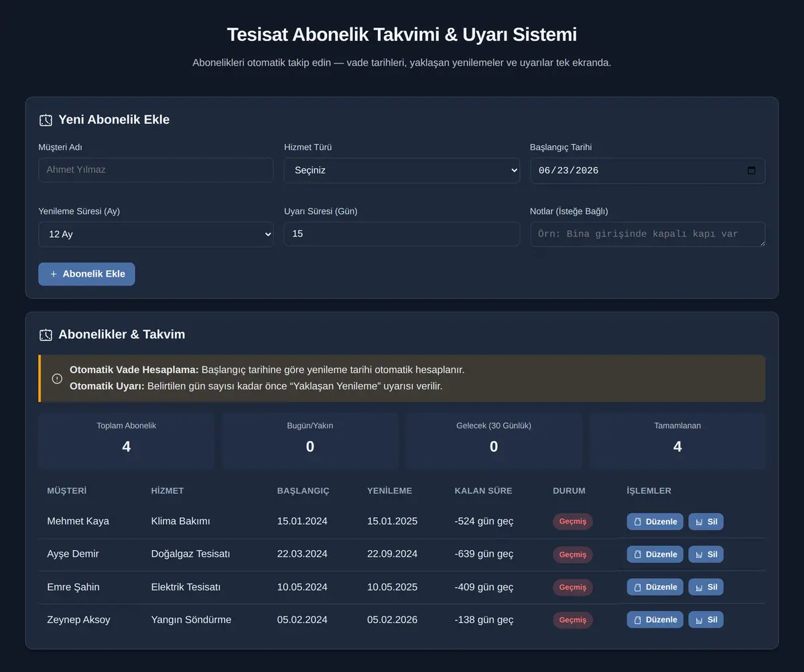The width and height of the screenshot is (804, 672).
Task: Click the clock icon beside Abonelikler & Takvim
Action: pyautogui.click(x=46, y=335)
